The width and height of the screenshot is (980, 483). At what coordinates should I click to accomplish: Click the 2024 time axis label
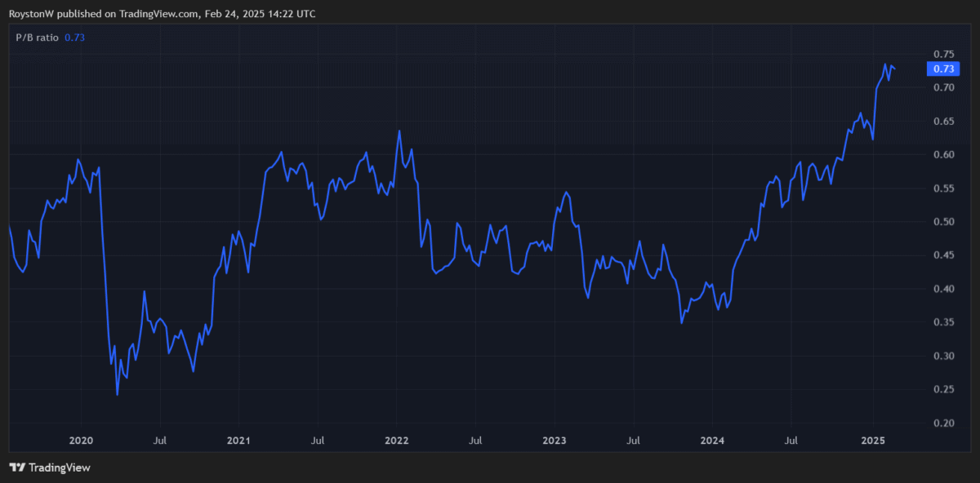pos(713,441)
